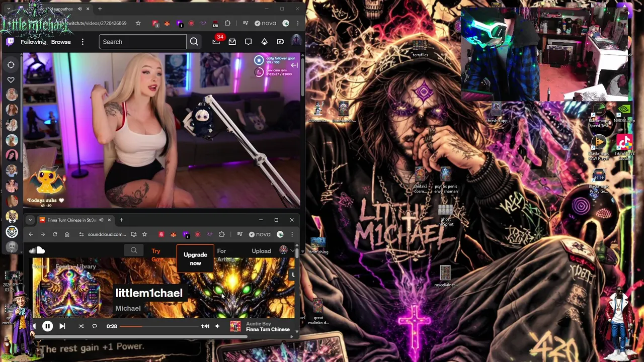Open Chrome menu in Twitch window
Image resolution: width=644 pixels, height=362 pixels.
298,23
